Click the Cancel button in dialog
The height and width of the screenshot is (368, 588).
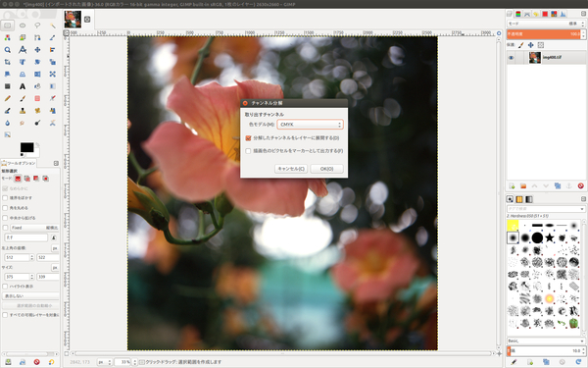pyautogui.click(x=291, y=169)
